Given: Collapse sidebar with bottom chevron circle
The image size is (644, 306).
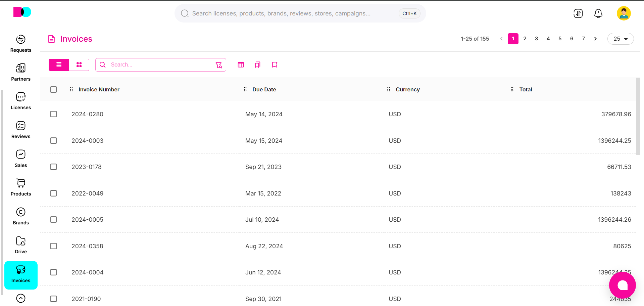Looking at the screenshot, I should coord(21,298).
